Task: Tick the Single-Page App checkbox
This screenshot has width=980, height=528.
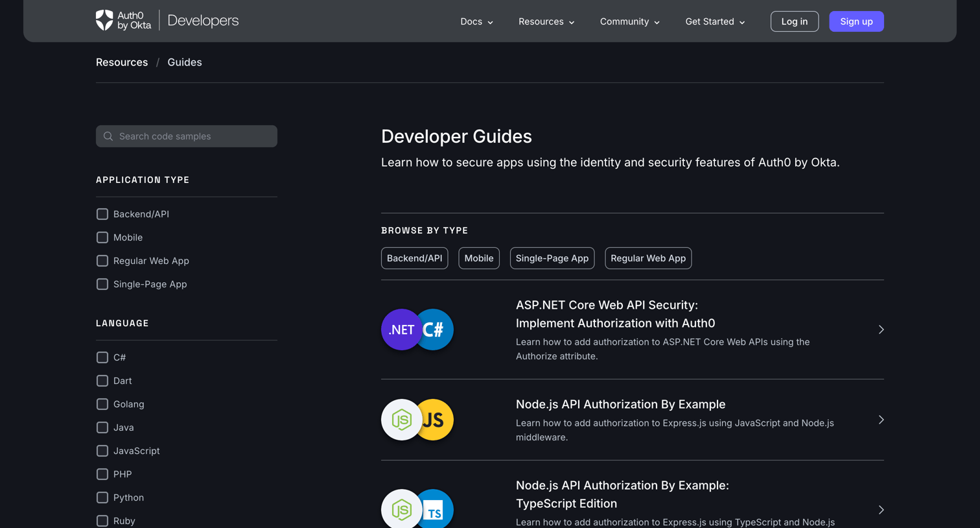Action: point(102,284)
